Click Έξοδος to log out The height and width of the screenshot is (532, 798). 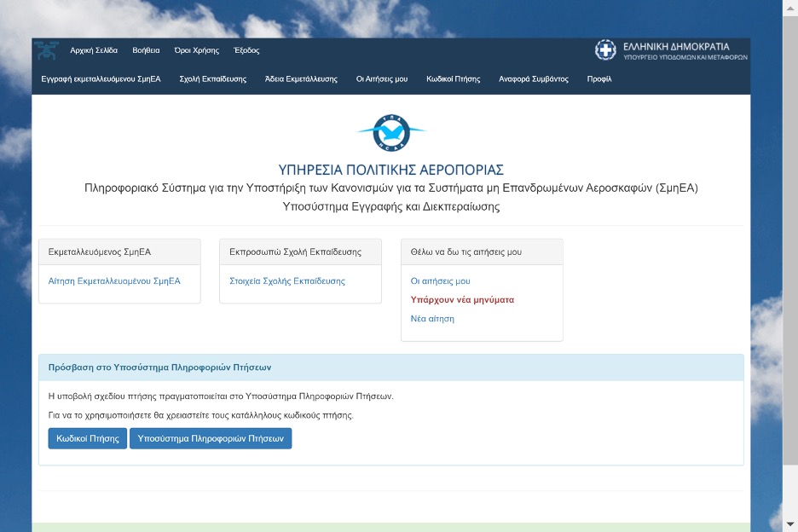(246, 50)
